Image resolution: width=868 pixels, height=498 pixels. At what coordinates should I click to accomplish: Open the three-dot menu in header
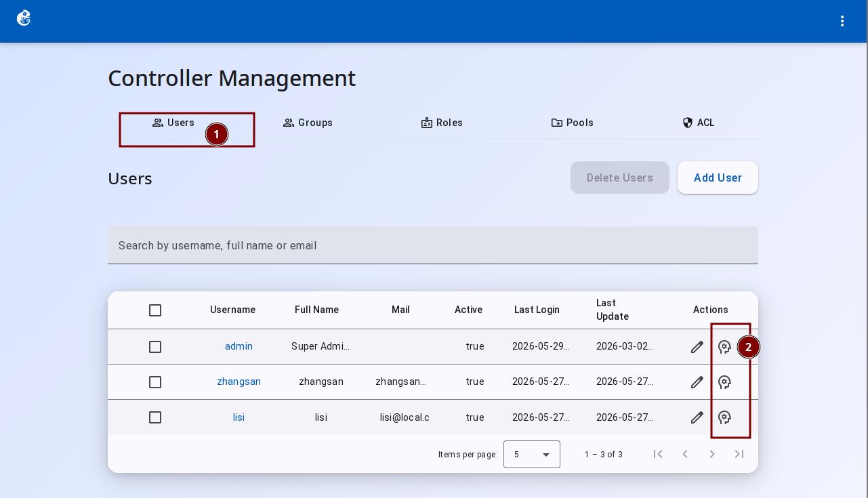(842, 21)
